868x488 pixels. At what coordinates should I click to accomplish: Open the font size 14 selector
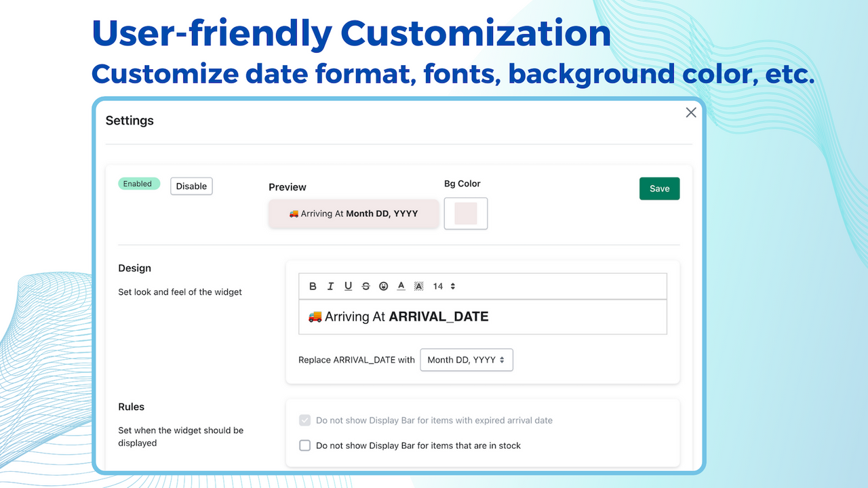444,287
